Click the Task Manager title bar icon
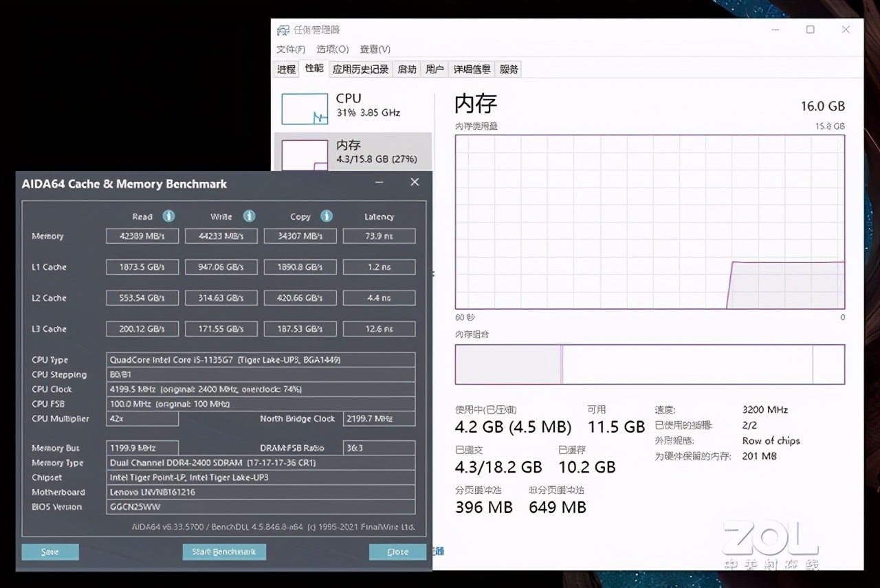880x588 pixels. 283,30
